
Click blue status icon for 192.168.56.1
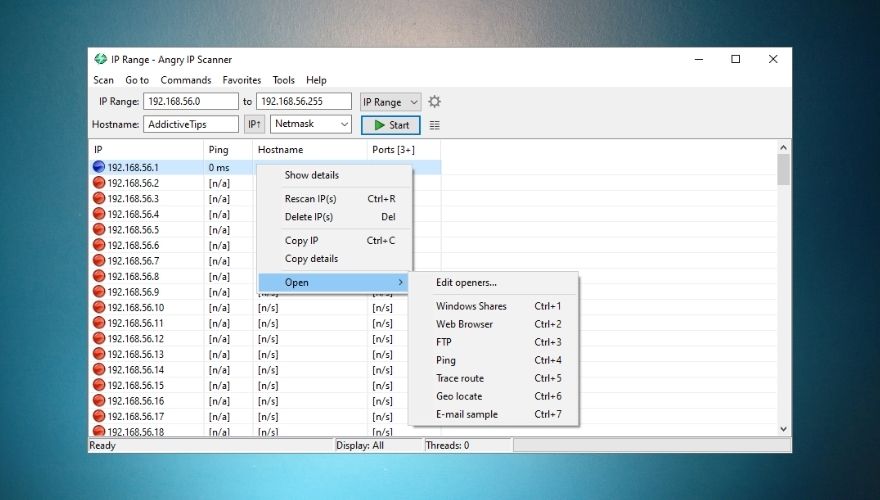[99, 167]
